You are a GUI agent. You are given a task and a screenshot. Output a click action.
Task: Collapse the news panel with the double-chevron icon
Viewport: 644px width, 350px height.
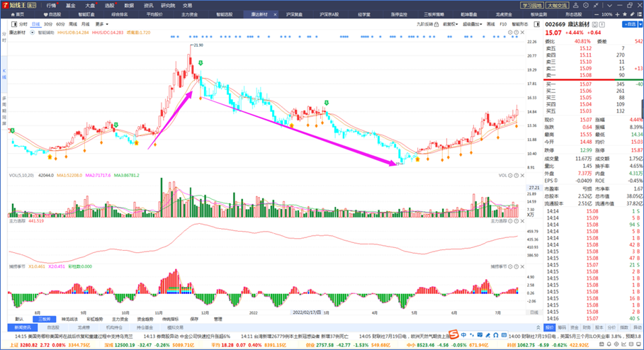pyautogui.click(x=538, y=327)
